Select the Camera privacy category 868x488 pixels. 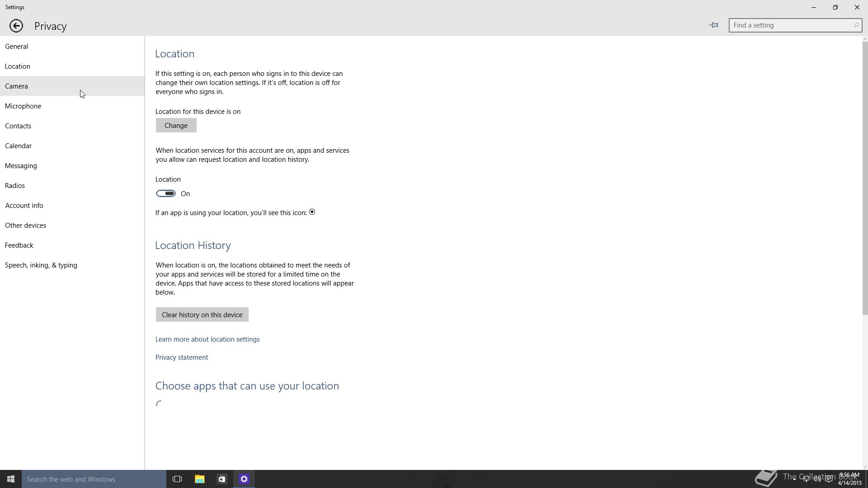coord(17,86)
